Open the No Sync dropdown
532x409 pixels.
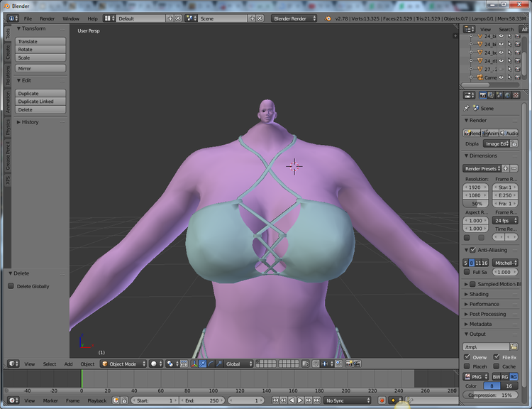coord(348,400)
